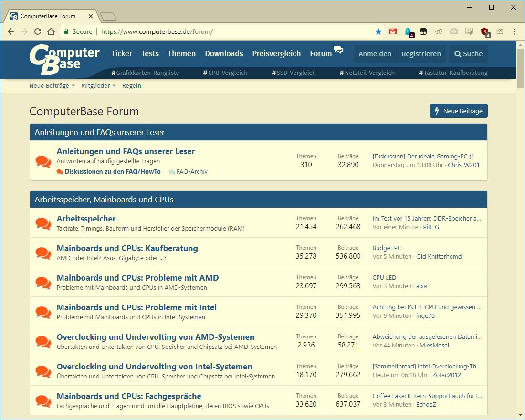Click the orange bubble icon for Arbeitsspeicher
The width and height of the screenshot is (525, 420).
[x=43, y=223]
